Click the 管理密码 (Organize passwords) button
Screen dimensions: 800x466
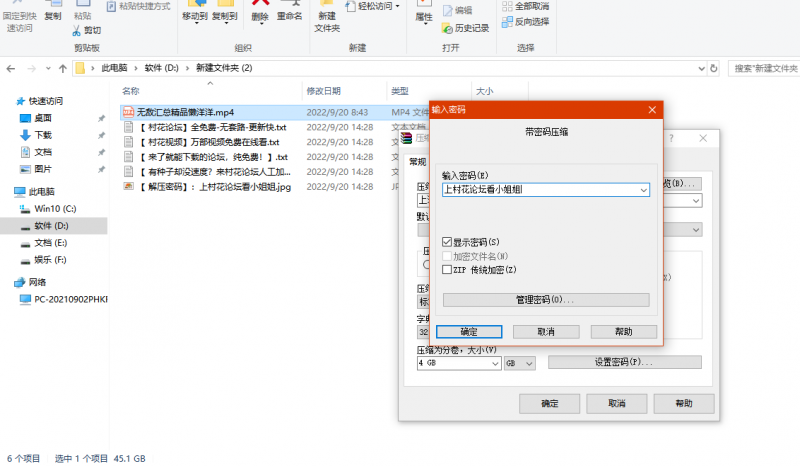click(x=546, y=299)
